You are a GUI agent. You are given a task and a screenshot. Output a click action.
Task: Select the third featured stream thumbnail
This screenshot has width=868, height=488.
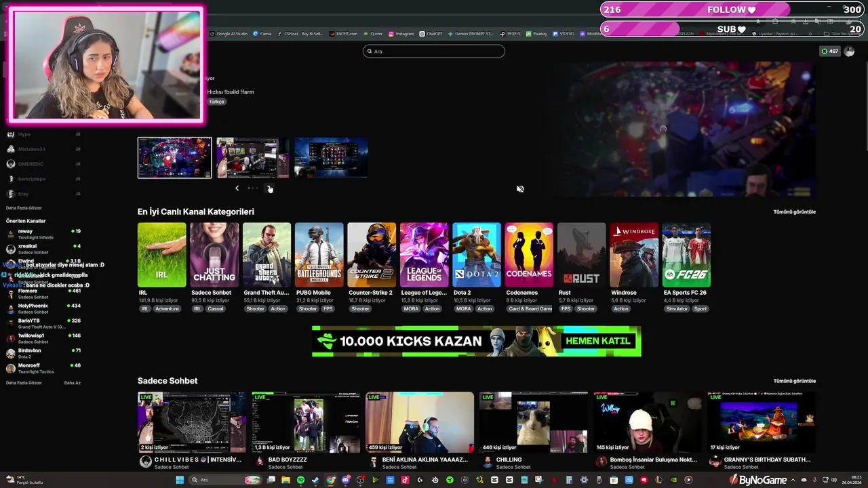(x=331, y=158)
